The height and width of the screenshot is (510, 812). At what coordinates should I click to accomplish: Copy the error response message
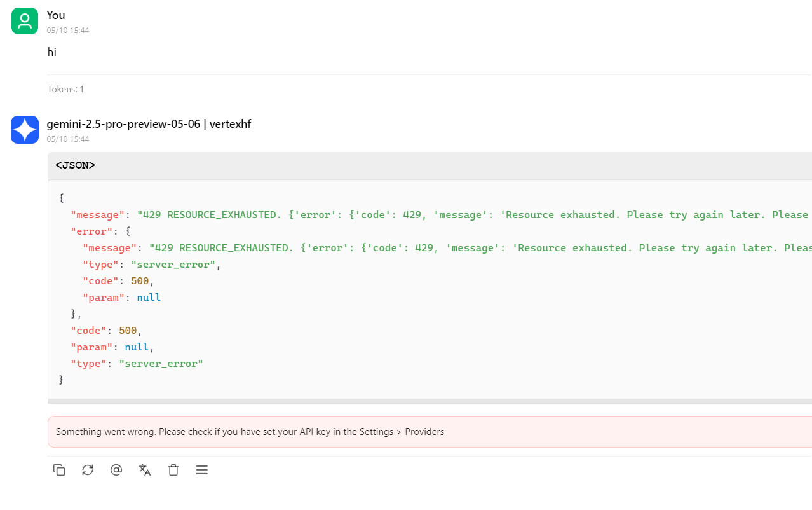click(59, 470)
